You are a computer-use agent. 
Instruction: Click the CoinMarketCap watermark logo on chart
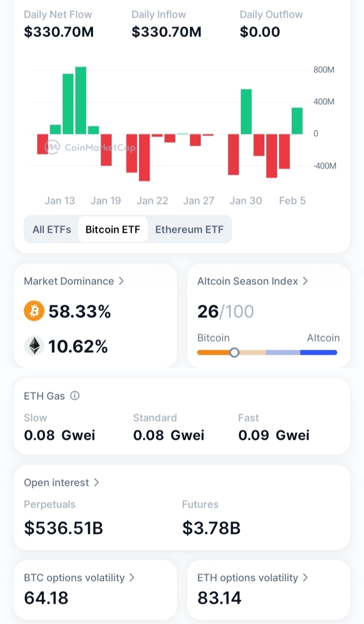click(x=52, y=147)
